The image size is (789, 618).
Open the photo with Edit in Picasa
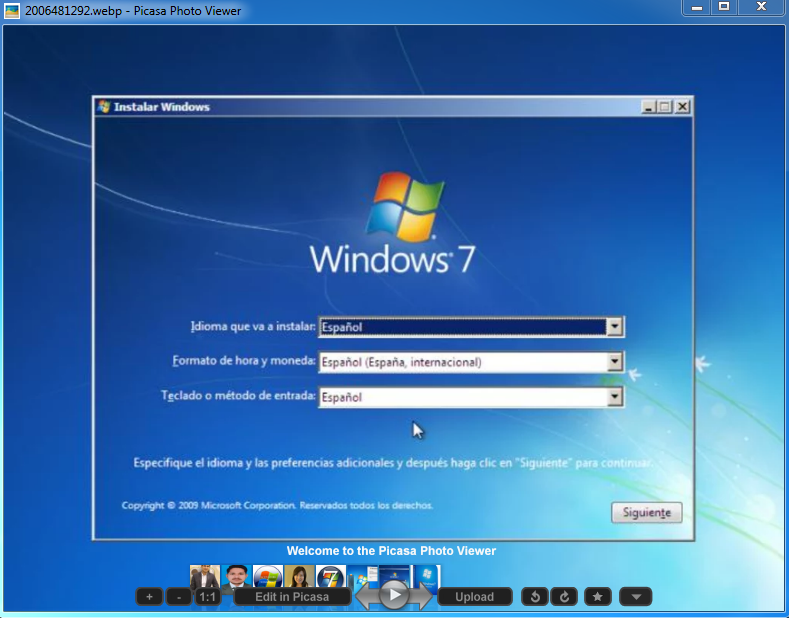292,597
